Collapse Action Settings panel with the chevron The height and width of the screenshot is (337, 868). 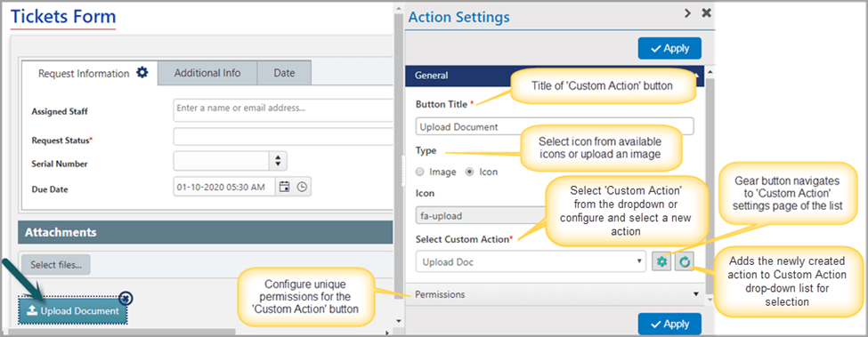687,12
